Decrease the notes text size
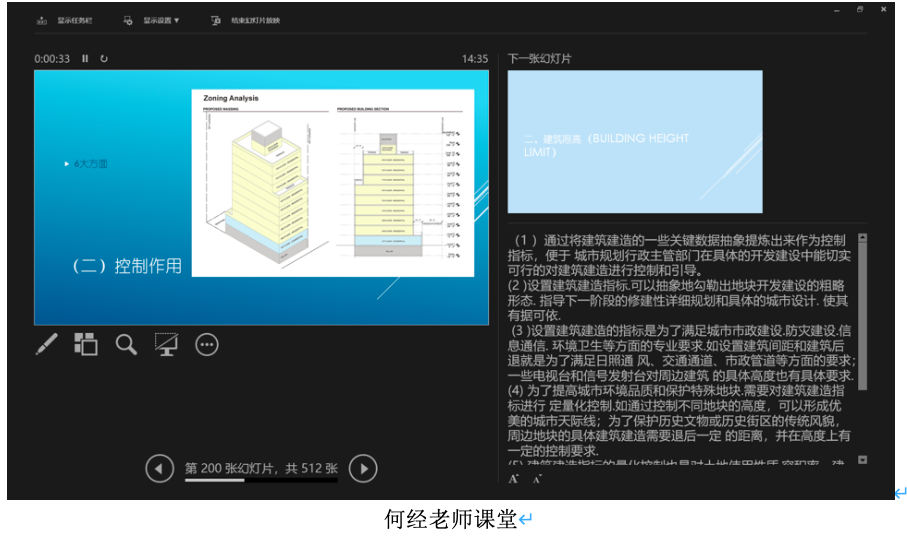The width and height of the screenshot is (907, 538). tap(536, 480)
